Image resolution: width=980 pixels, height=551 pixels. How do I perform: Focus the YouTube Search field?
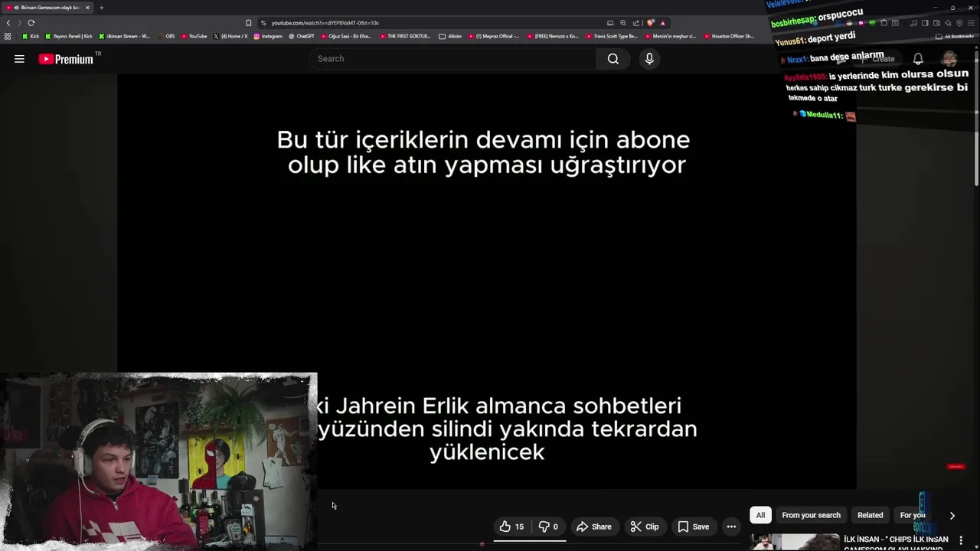click(453, 59)
